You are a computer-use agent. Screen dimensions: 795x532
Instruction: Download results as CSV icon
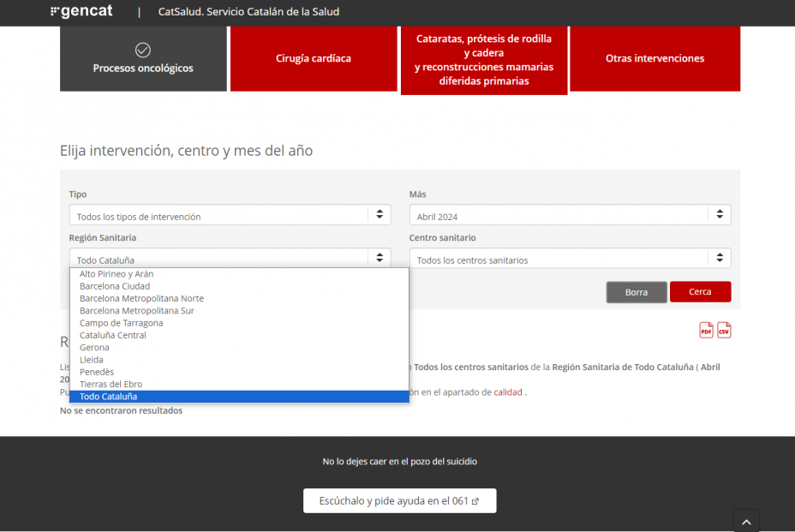[724, 331]
